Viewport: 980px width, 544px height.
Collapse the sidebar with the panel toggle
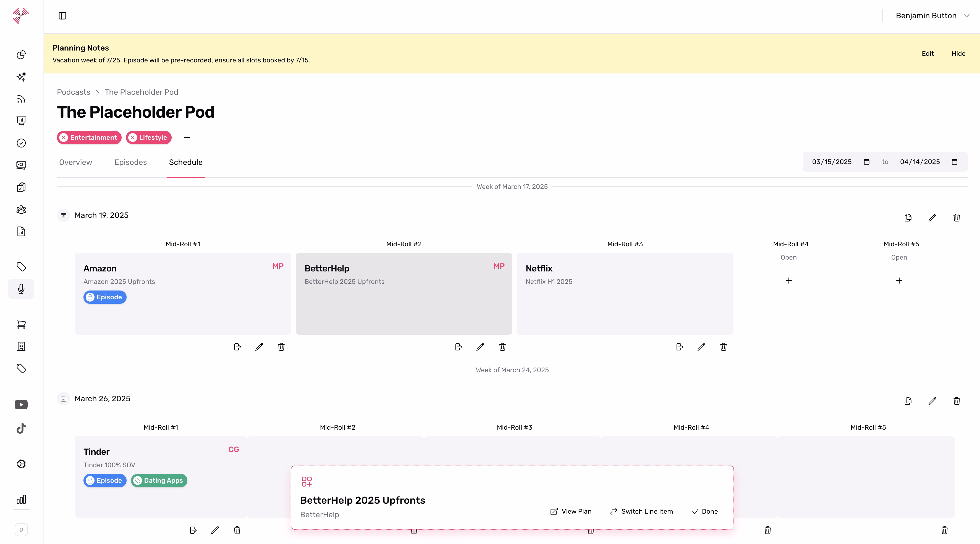62,15
